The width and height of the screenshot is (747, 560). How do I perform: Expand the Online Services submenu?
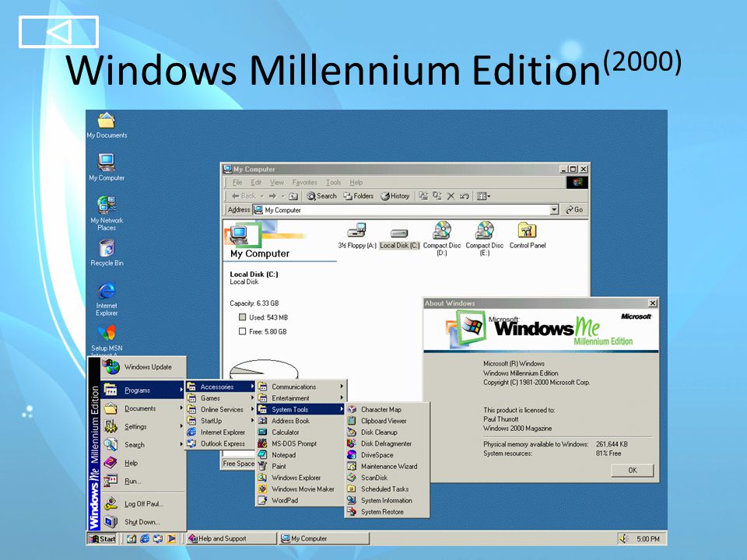220,410
